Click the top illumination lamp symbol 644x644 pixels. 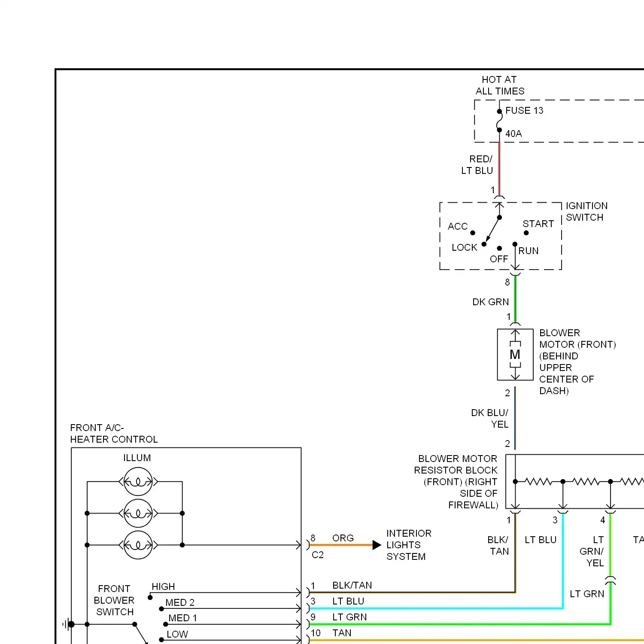[x=138, y=482]
